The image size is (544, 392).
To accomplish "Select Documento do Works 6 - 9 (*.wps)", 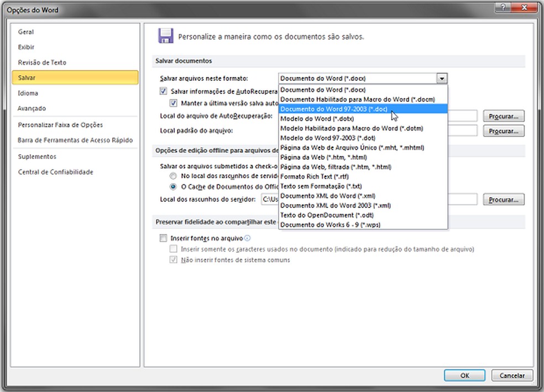I will pyautogui.click(x=363, y=225).
